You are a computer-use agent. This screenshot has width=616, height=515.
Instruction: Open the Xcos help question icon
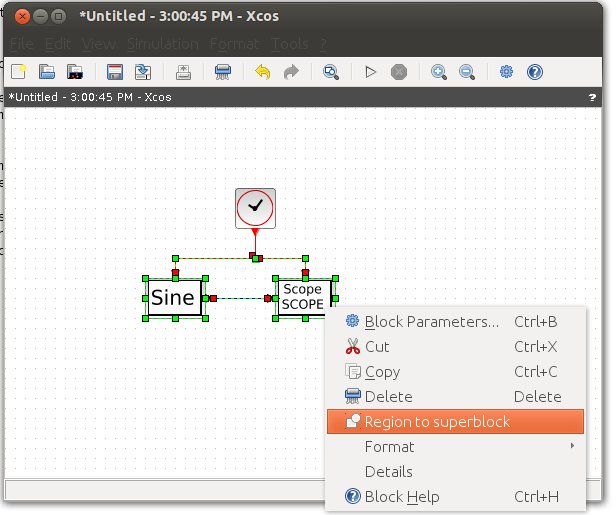click(534, 72)
